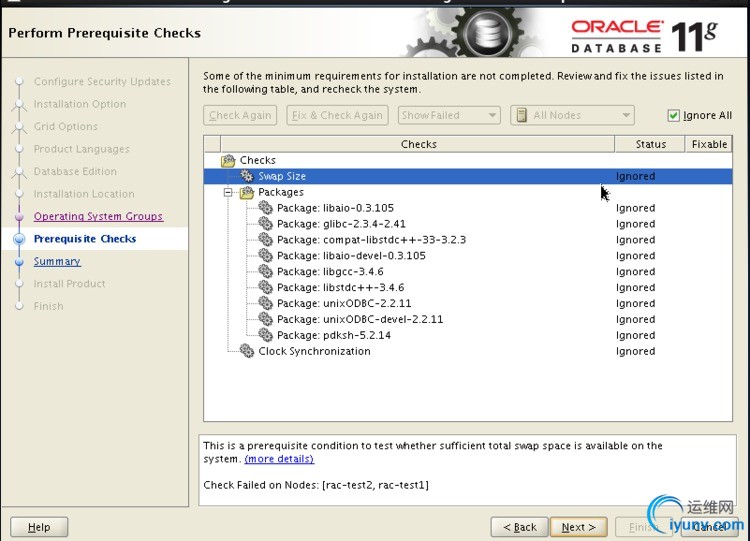Screen dimensions: 750x541
Task: Click the Operating System Groups step bullet
Action: 19,217
